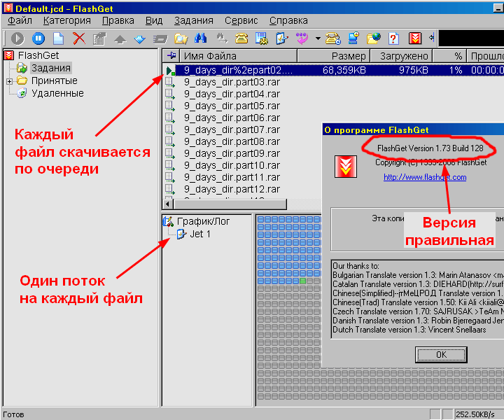Select 9_days_dir.part11.rar in list
Image resolution: width=504 pixels, height=420 pixels.
click(232, 177)
